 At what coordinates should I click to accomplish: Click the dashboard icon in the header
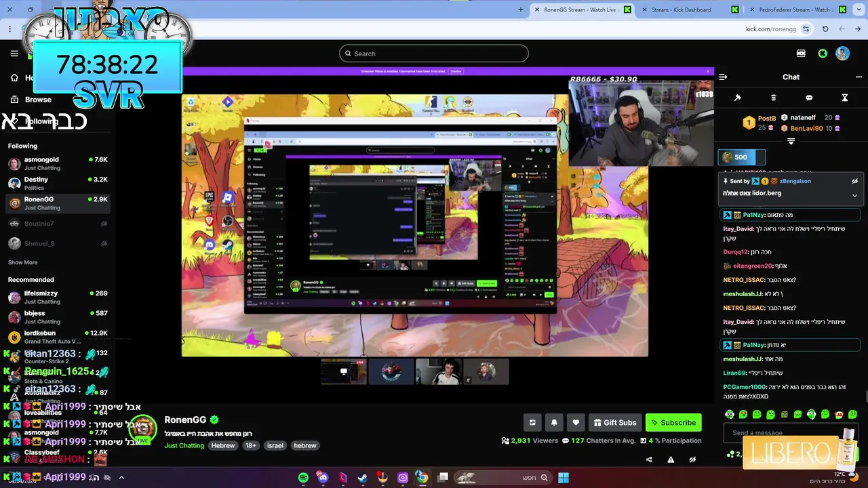801,54
